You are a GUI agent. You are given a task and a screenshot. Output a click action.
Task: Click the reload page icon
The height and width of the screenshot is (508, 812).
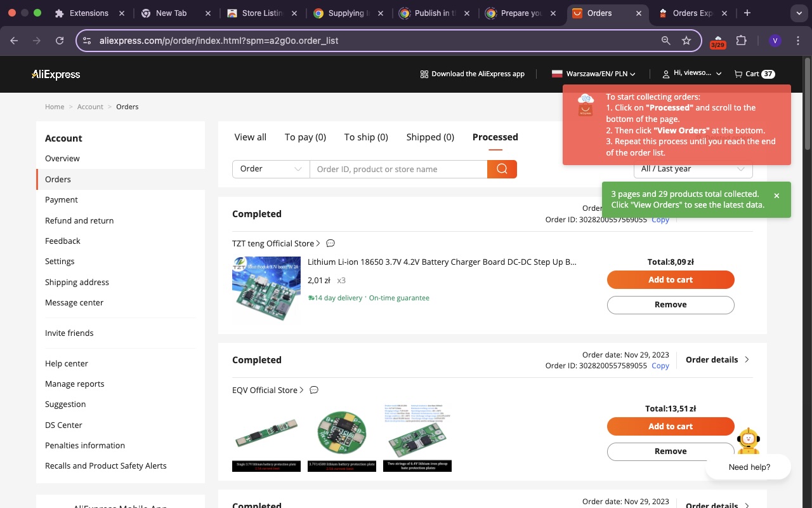coord(60,40)
